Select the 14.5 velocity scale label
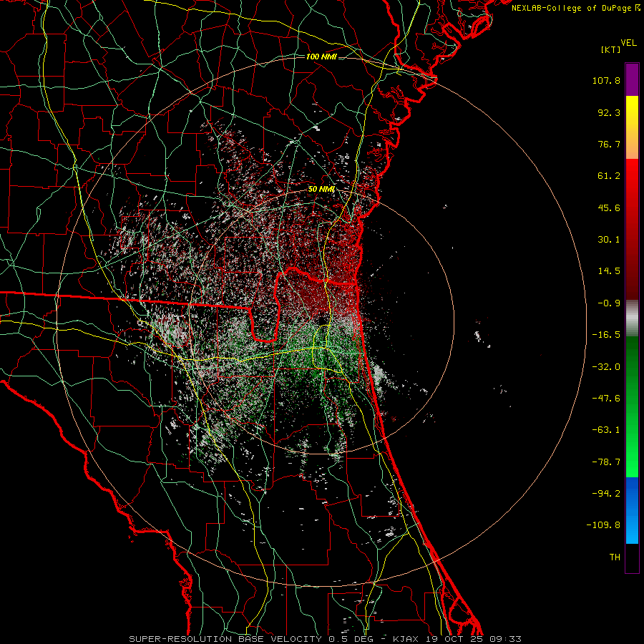 [x=609, y=271]
